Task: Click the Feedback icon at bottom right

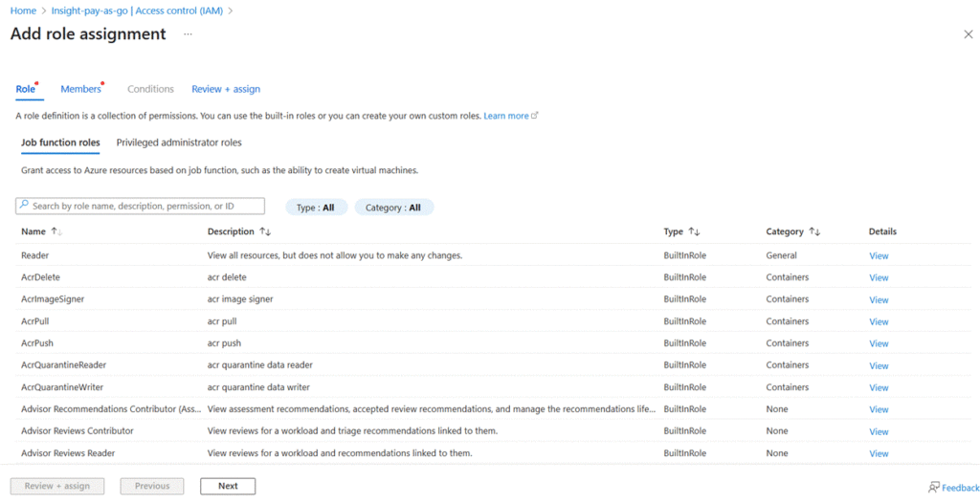Action: [x=933, y=487]
